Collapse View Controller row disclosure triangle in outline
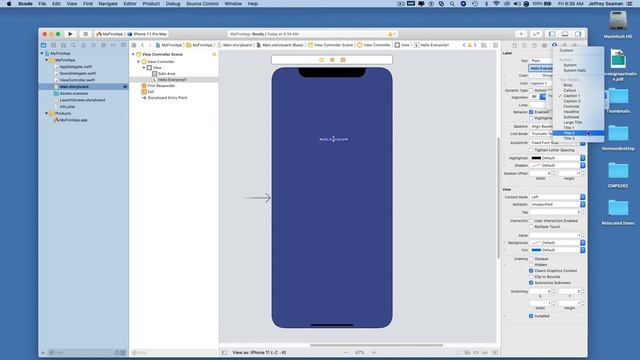This screenshot has width=640, height=360. point(138,61)
